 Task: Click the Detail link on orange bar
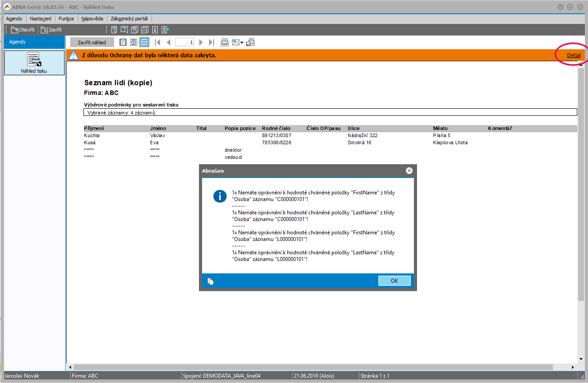(573, 55)
